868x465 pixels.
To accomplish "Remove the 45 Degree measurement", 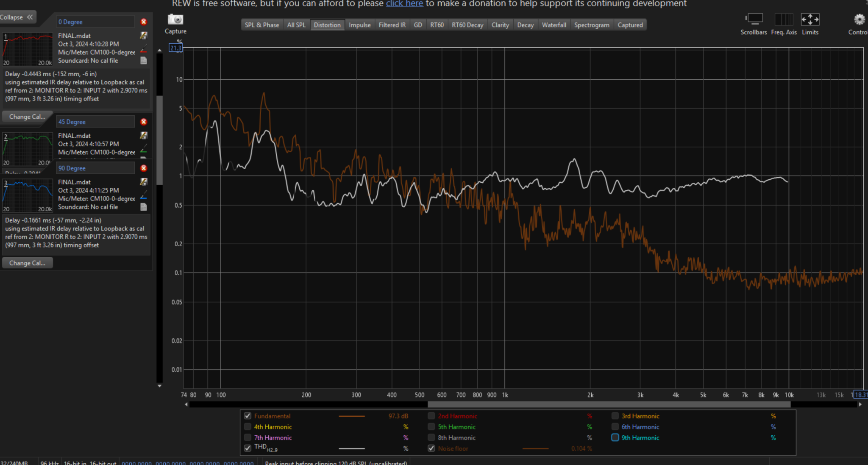I will click(144, 122).
